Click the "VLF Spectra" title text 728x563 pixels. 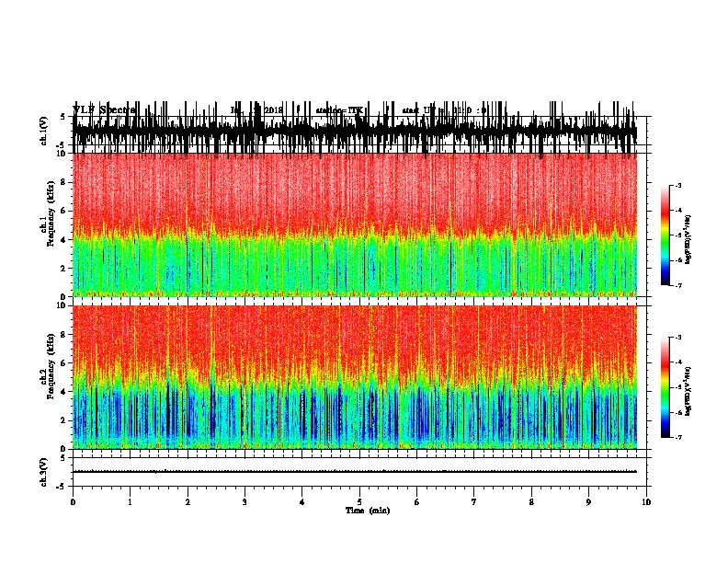pos(104,110)
